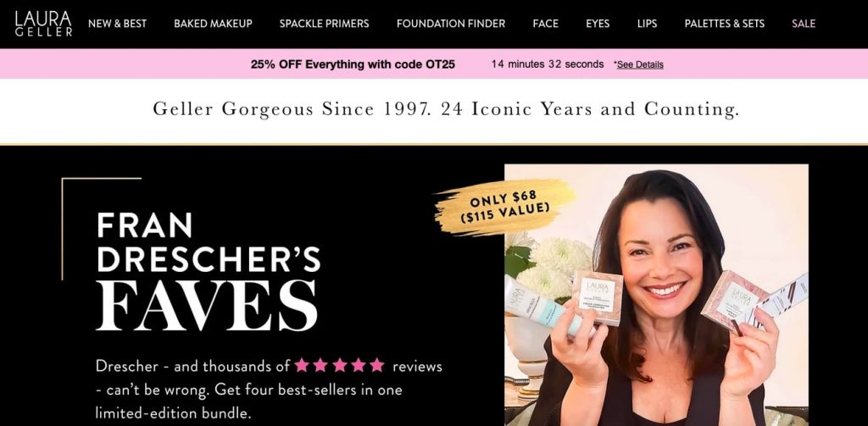The width and height of the screenshot is (868, 426).
Task: Click the Fran Drescher's Faves headline
Action: (x=209, y=271)
